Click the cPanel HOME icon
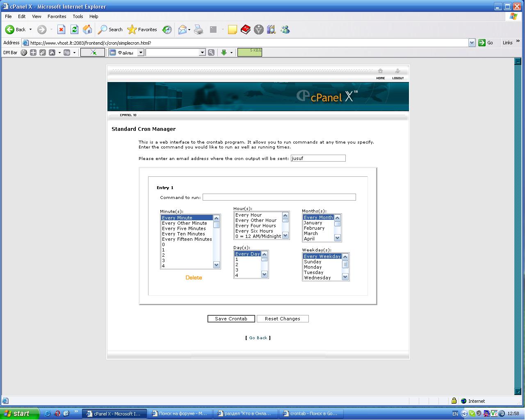525x420 pixels. click(x=381, y=71)
